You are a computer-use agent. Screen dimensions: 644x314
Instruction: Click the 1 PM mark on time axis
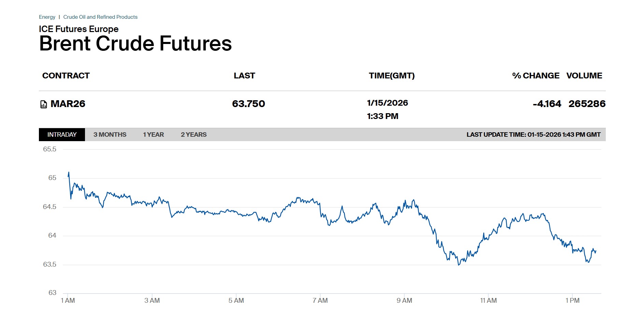click(x=572, y=300)
